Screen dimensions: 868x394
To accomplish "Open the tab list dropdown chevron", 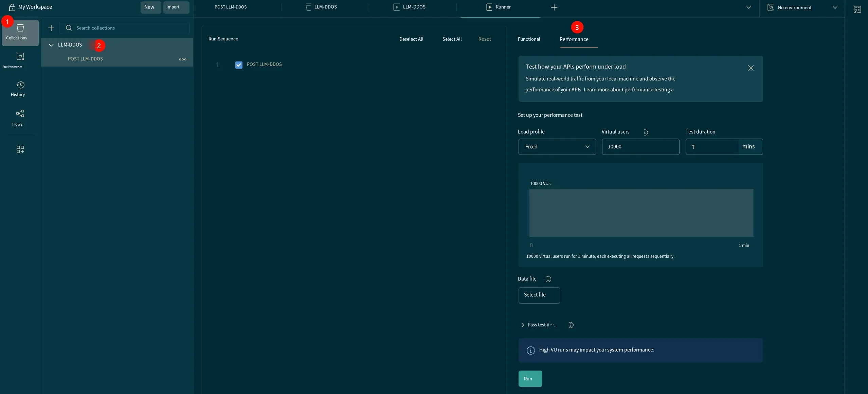I will [749, 7].
